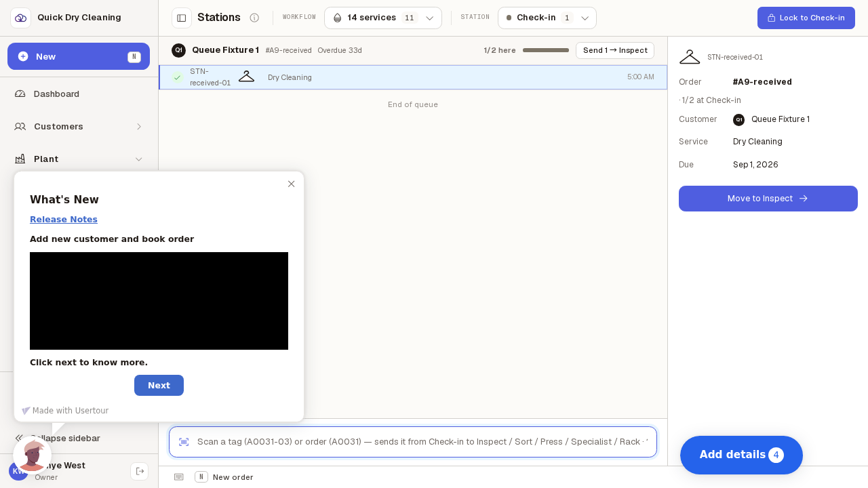Viewport: 868px width, 488px height.
Task: Close the What's New popup
Action: pos(292,184)
